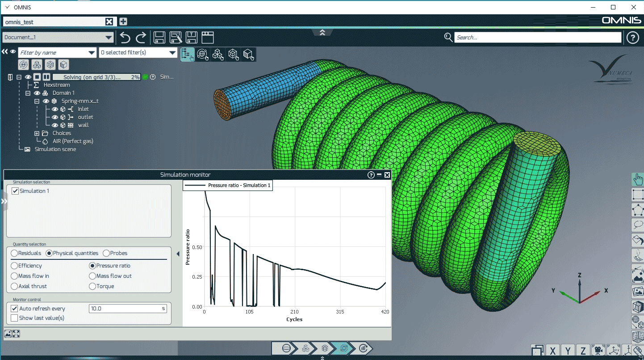Click the results chart workflow step
This screenshot has width=644, height=360.
[364, 347]
